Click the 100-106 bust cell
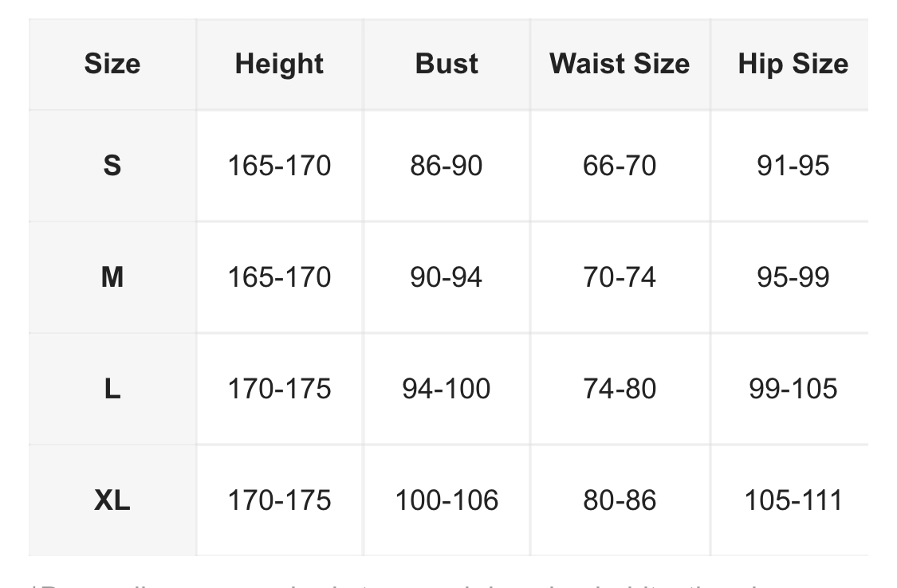 point(447,500)
